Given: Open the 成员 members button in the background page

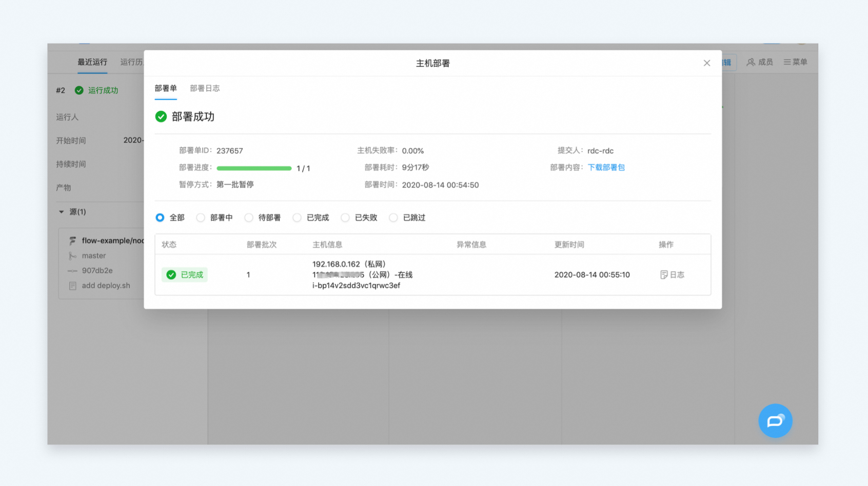Looking at the screenshot, I should click(760, 62).
